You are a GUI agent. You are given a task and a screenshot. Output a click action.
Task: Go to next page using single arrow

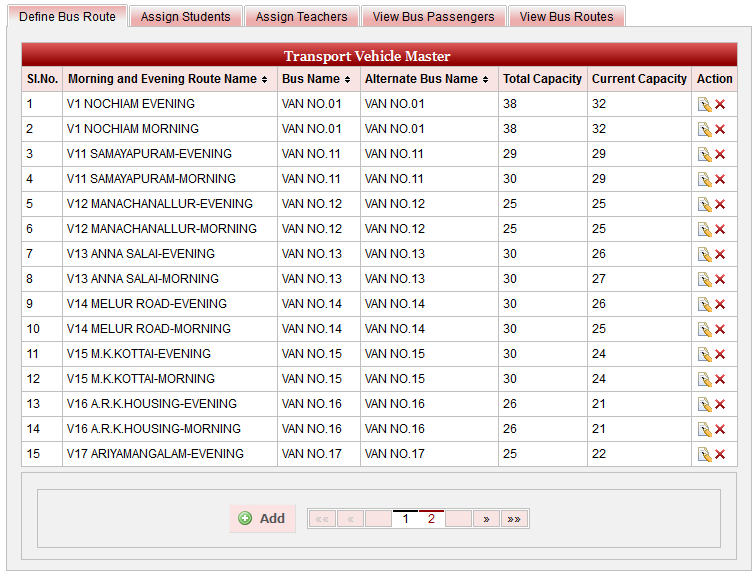[x=486, y=519]
